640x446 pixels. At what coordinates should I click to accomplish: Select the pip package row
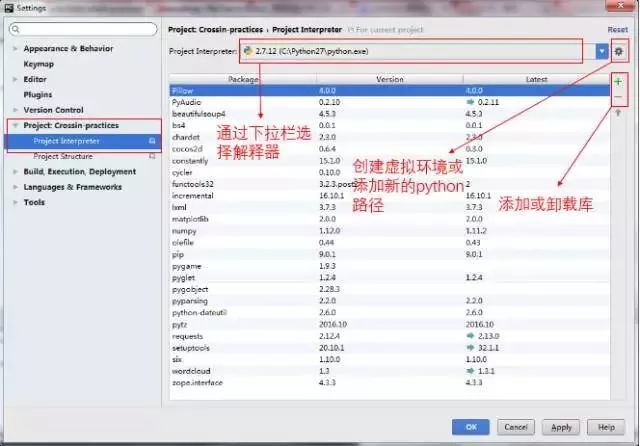coord(390,254)
